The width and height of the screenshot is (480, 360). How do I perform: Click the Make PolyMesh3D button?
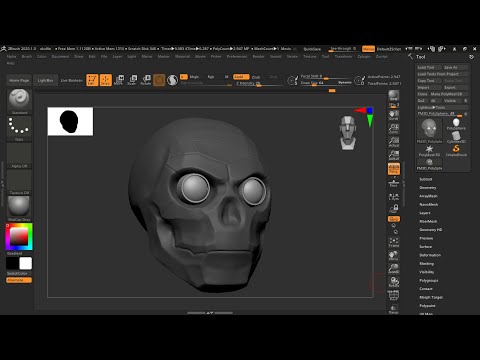(449, 94)
